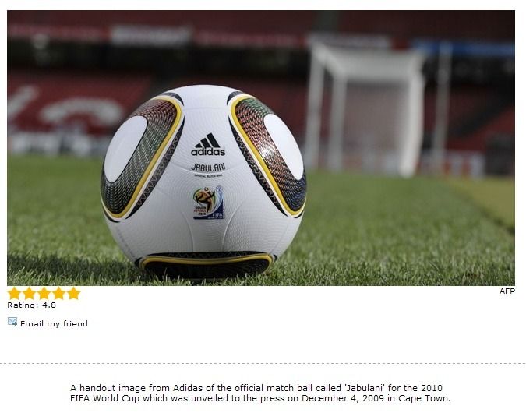Click the JABULANI lettering on the ball
Viewport: 526px width, 420px height.
pyautogui.click(x=208, y=167)
